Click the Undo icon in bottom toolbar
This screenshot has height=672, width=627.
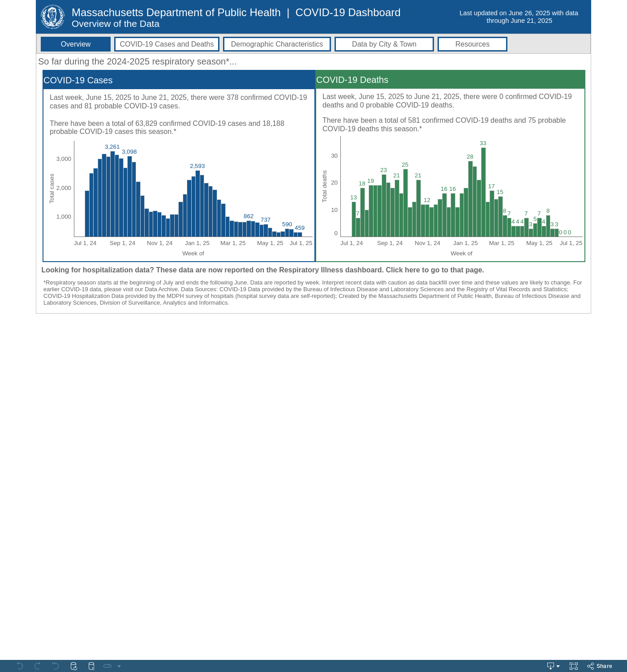tap(20, 666)
